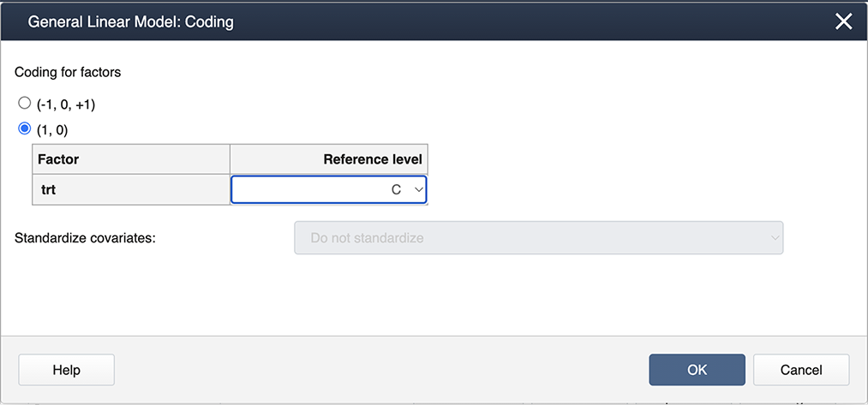This screenshot has height=405, width=868.
Task: Click the Reference level column header
Action: click(x=372, y=159)
